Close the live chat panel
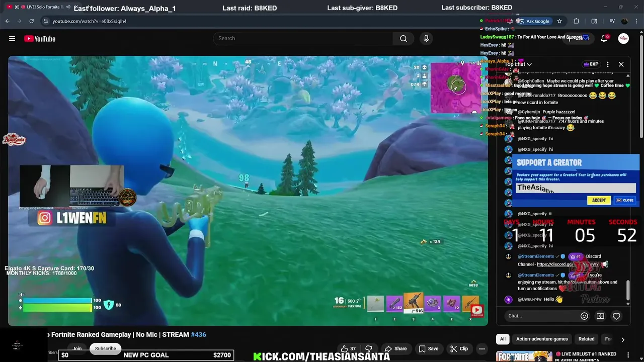644x362 pixels. pyautogui.click(x=621, y=64)
